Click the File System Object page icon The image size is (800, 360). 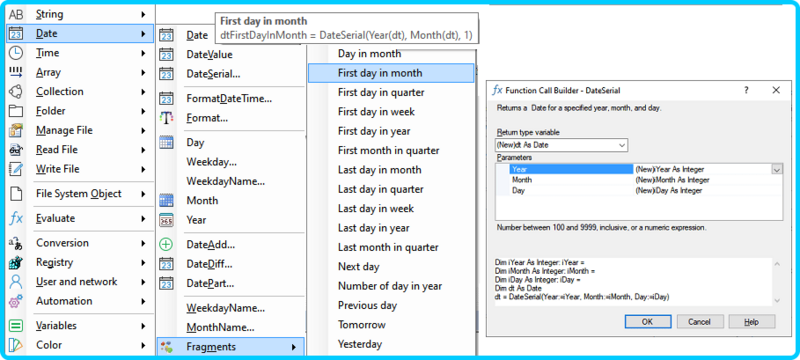[x=16, y=194]
